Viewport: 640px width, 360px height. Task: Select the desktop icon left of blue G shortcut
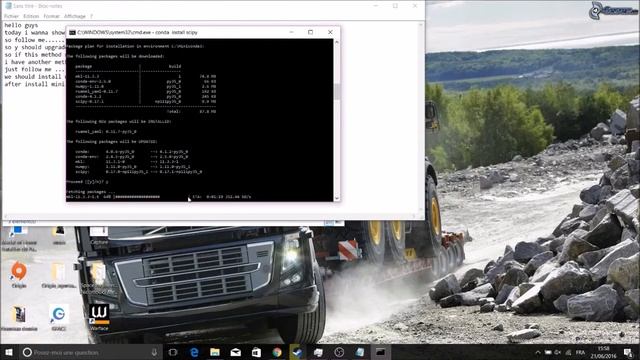(19, 318)
